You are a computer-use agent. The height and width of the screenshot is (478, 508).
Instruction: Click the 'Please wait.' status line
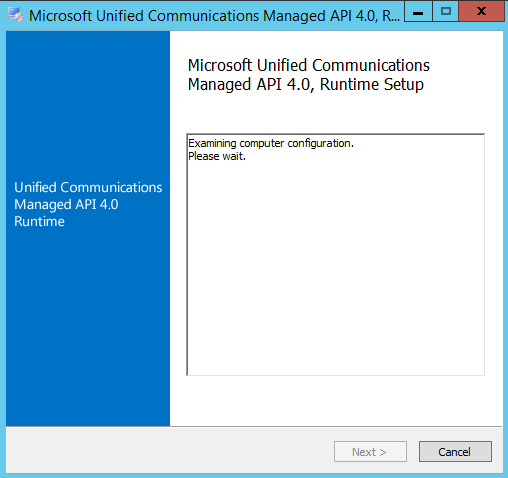[x=217, y=156]
